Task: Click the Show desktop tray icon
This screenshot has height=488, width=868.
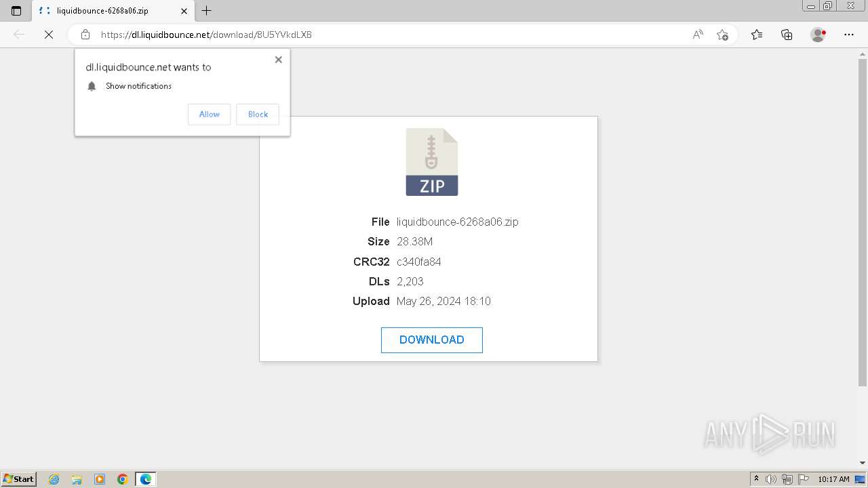Action: 861,479
